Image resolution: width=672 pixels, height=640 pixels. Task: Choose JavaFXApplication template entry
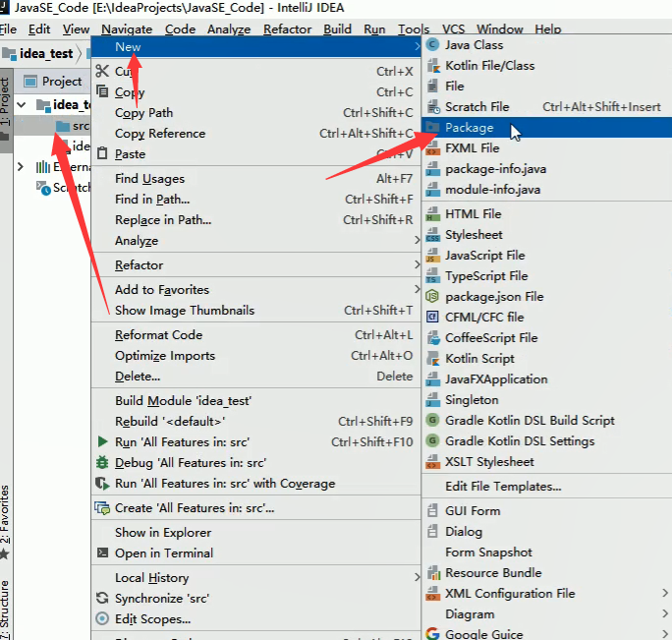546,378
